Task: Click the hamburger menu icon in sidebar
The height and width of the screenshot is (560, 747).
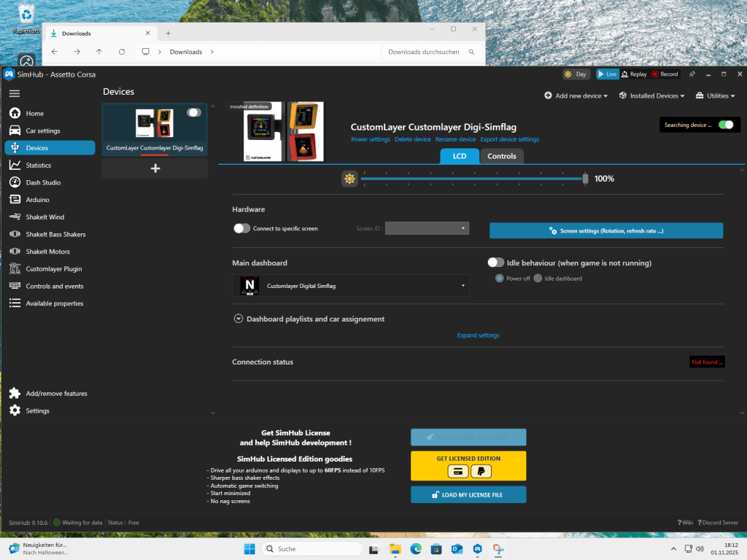Action: coord(14,93)
